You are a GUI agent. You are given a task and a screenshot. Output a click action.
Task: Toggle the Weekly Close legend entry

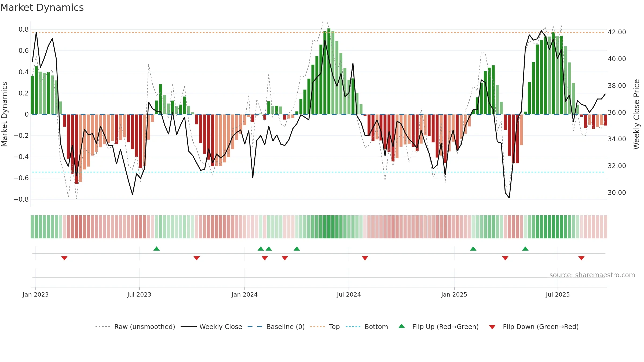[x=211, y=327]
